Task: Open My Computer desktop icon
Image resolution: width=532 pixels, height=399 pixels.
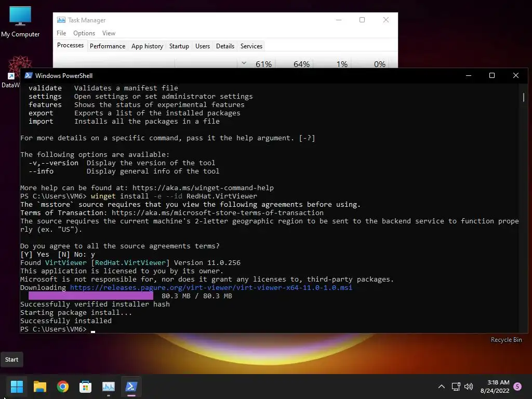Action: tap(20, 21)
